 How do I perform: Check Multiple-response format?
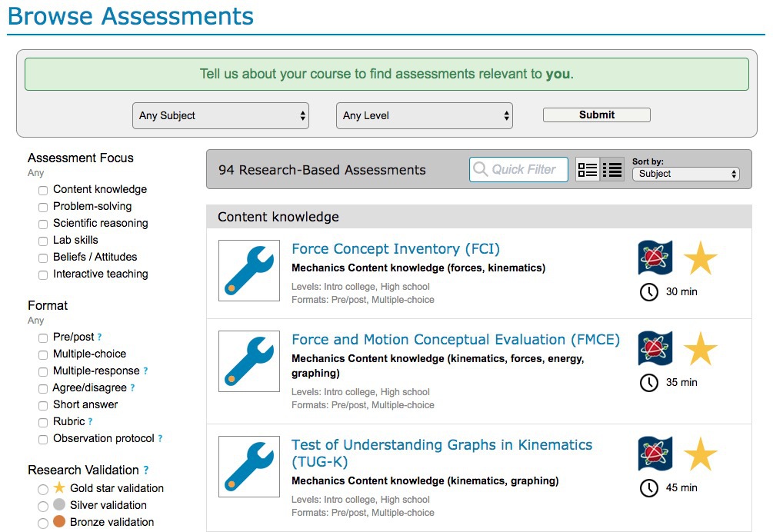click(43, 372)
